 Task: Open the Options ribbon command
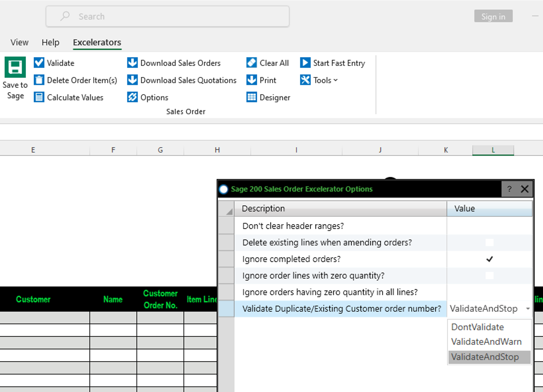pos(148,97)
